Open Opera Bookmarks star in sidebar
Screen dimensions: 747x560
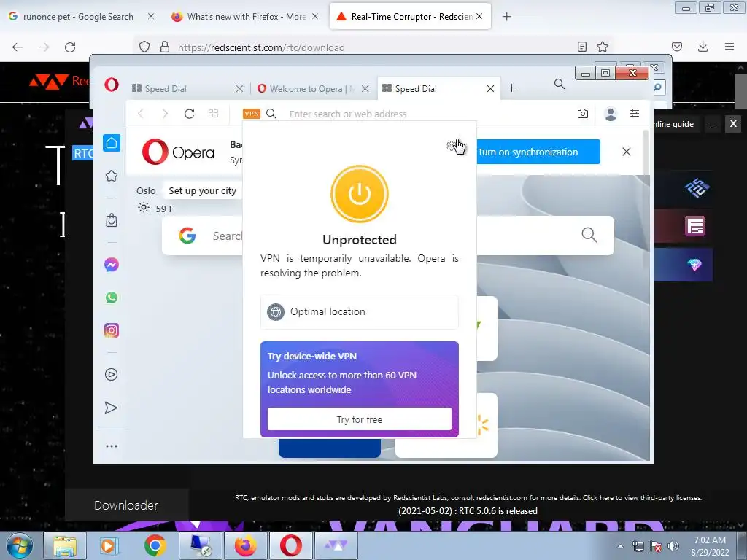point(112,176)
